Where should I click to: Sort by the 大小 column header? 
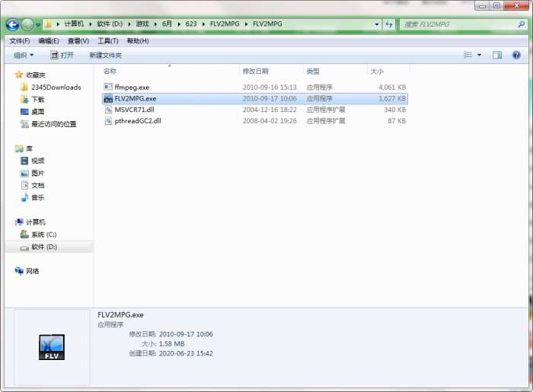(x=377, y=71)
